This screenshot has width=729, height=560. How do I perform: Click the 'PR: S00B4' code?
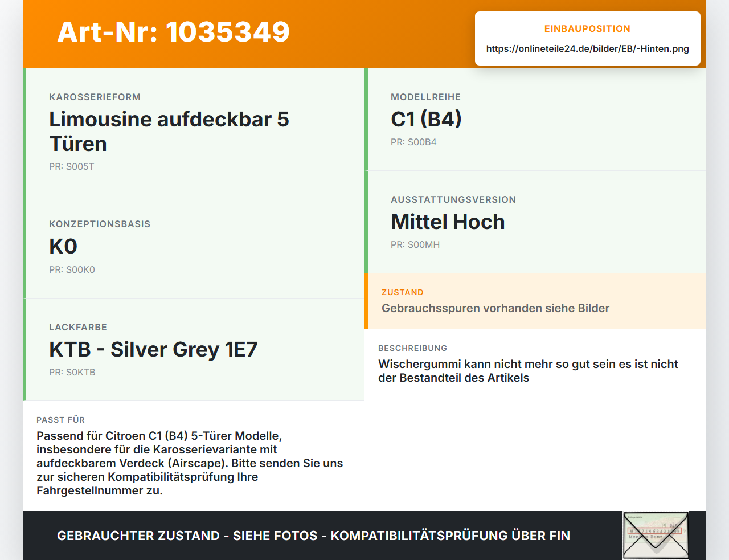413,142
